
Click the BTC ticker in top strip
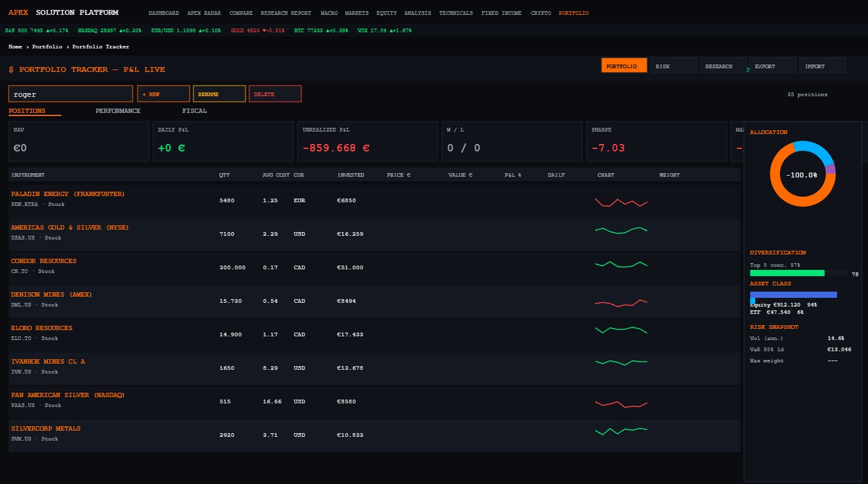321,30
